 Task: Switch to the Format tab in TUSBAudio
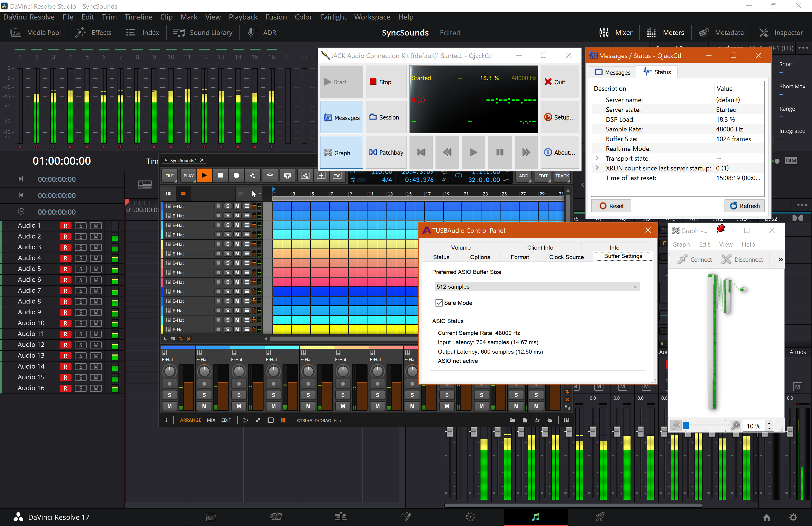[519, 257]
